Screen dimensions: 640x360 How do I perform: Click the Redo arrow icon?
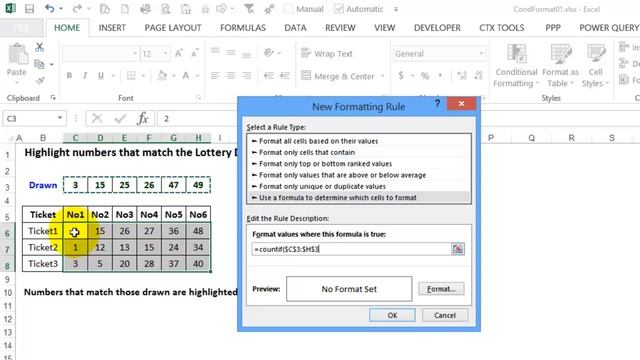[x=77, y=9]
